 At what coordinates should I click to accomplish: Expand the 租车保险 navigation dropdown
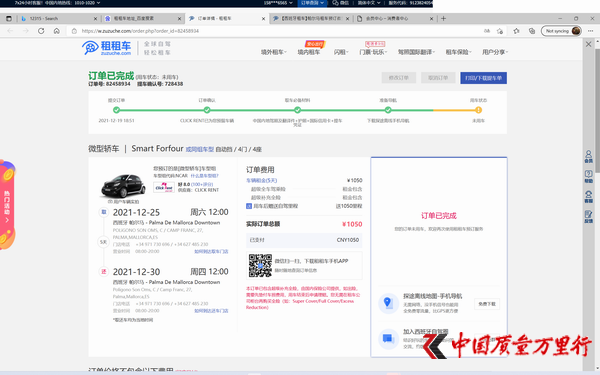click(x=458, y=52)
